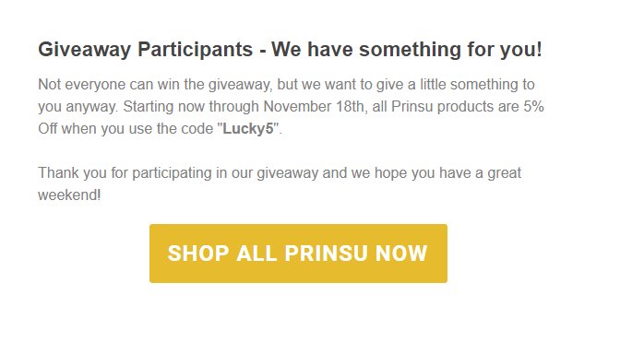Click the words you anyway in paragraph
This screenshot has height=342, width=644.
point(78,107)
